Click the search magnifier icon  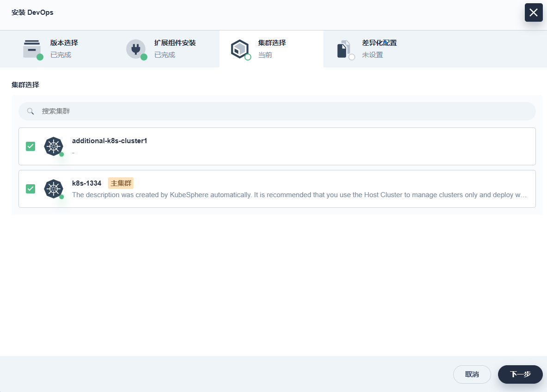click(x=30, y=111)
